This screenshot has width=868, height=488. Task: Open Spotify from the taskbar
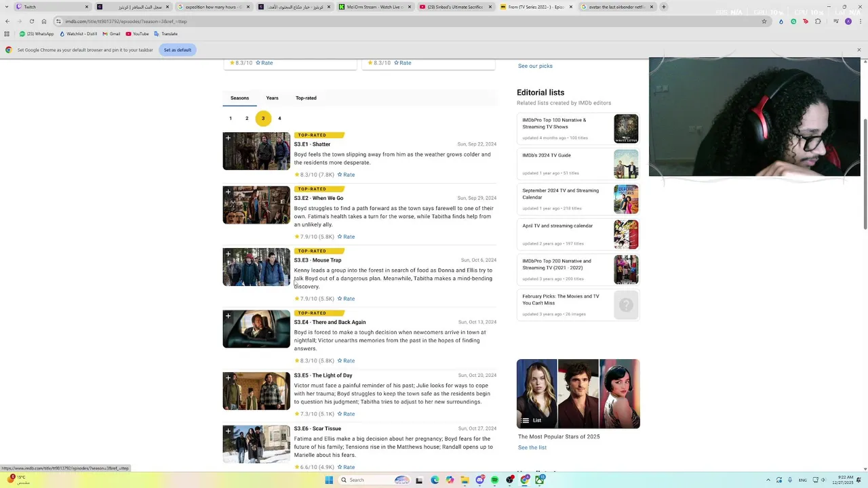coord(495,480)
